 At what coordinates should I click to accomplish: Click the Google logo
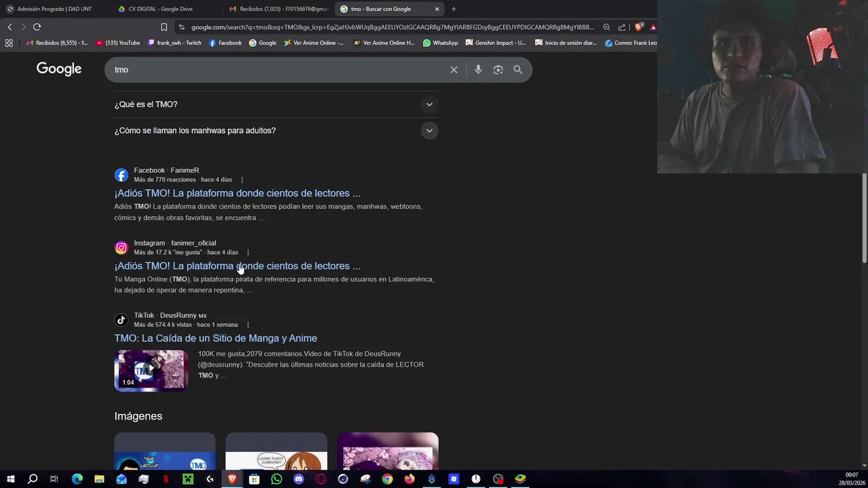[x=59, y=69]
